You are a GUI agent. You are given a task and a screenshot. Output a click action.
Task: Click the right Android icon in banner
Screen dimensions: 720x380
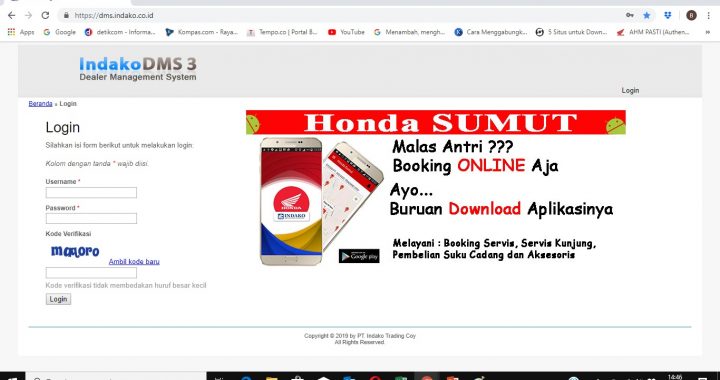(616, 125)
